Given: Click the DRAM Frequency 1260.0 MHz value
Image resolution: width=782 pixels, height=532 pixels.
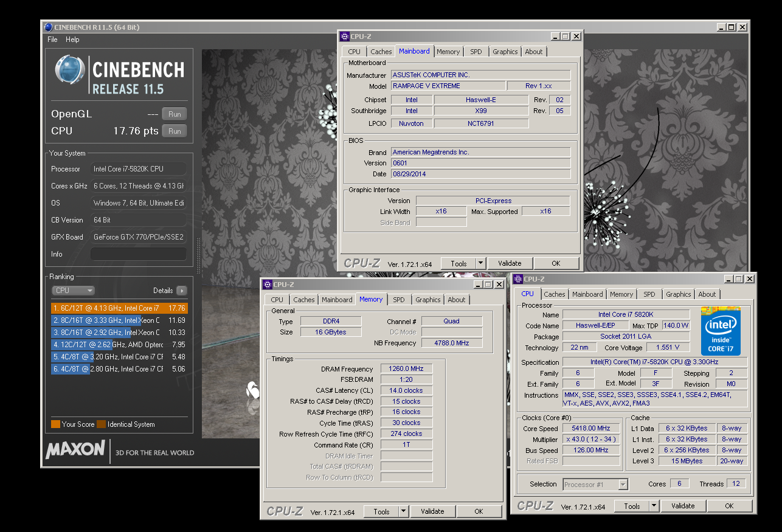Looking at the screenshot, I should pyautogui.click(x=407, y=369).
